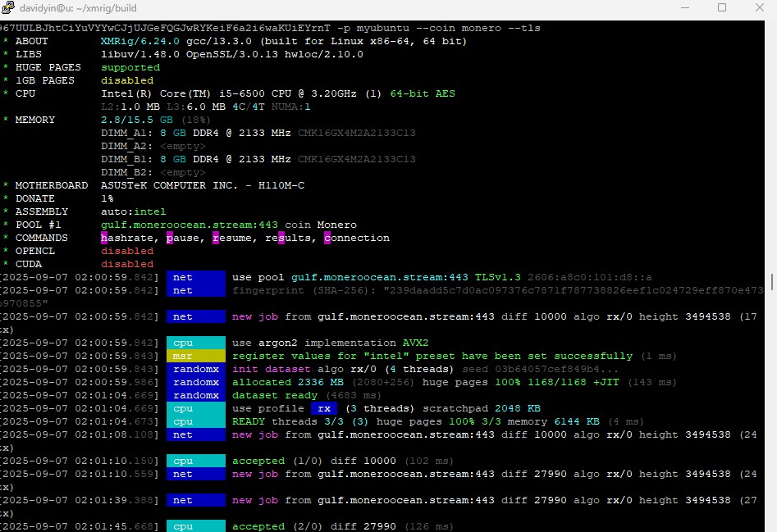Click the PuTTY icon in title bar
Viewport: 777px width, 532px height.
tap(9, 8)
